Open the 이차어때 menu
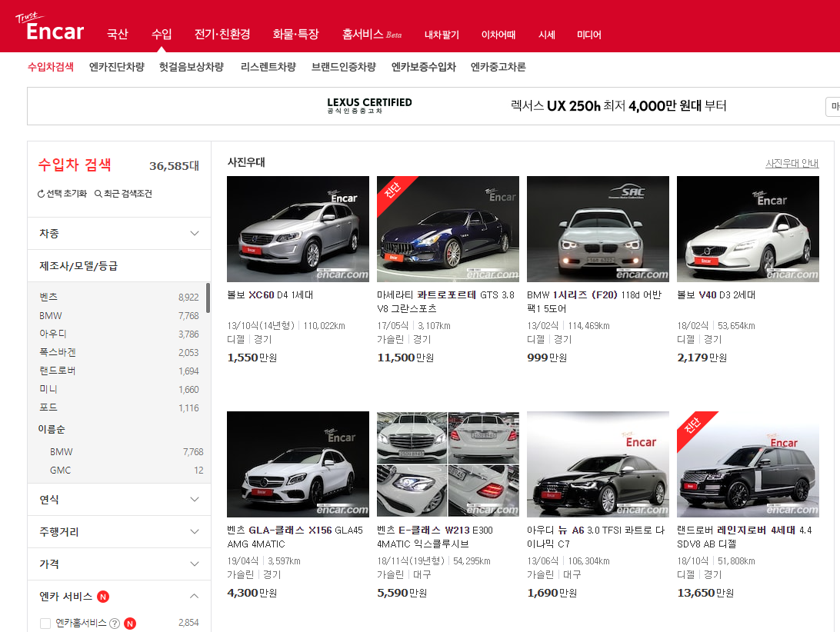Image resolution: width=840 pixels, height=632 pixels. pos(498,35)
